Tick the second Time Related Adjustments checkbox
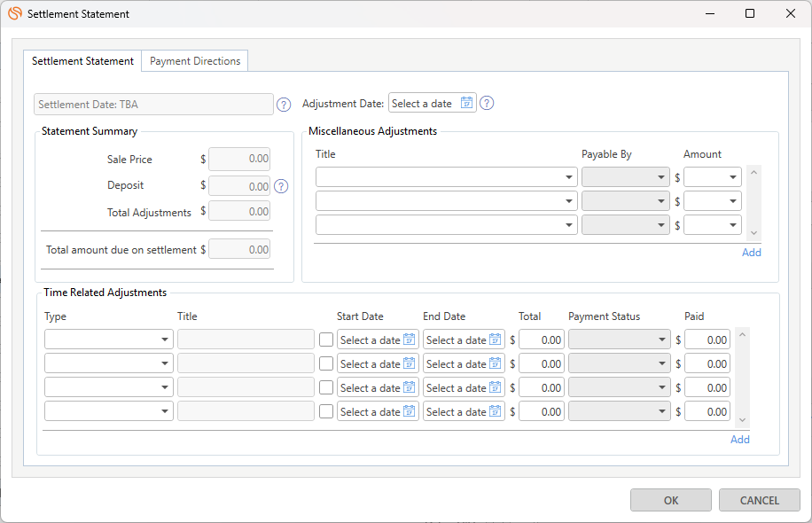This screenshot has width=812, height=523. coord(326,363)
